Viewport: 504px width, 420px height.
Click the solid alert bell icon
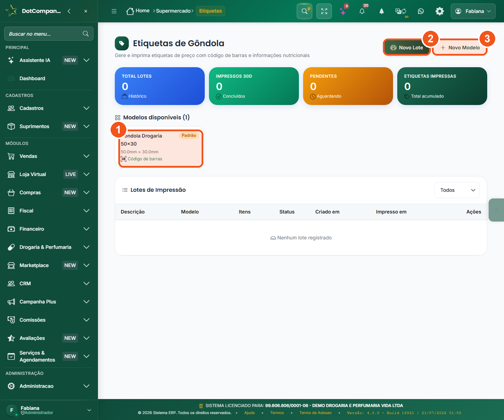[381, 11]
